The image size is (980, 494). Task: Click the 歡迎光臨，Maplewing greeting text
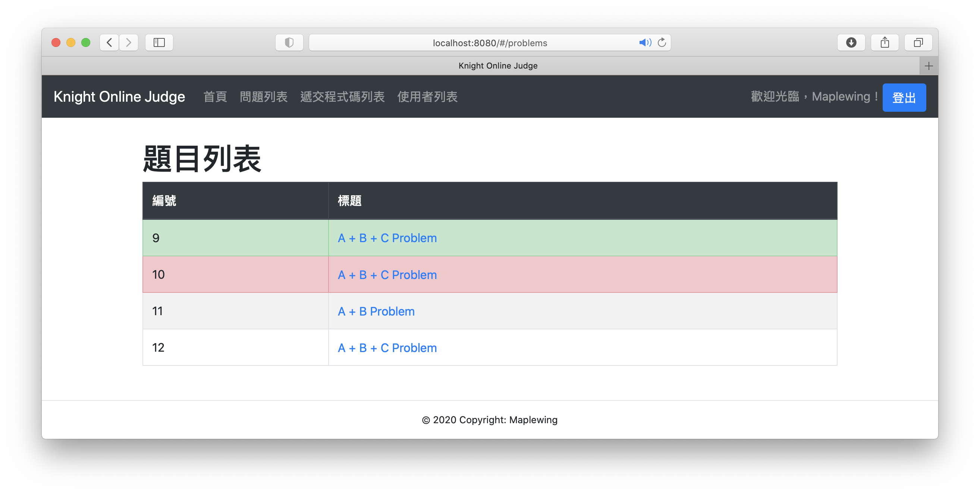click(814, 96)
